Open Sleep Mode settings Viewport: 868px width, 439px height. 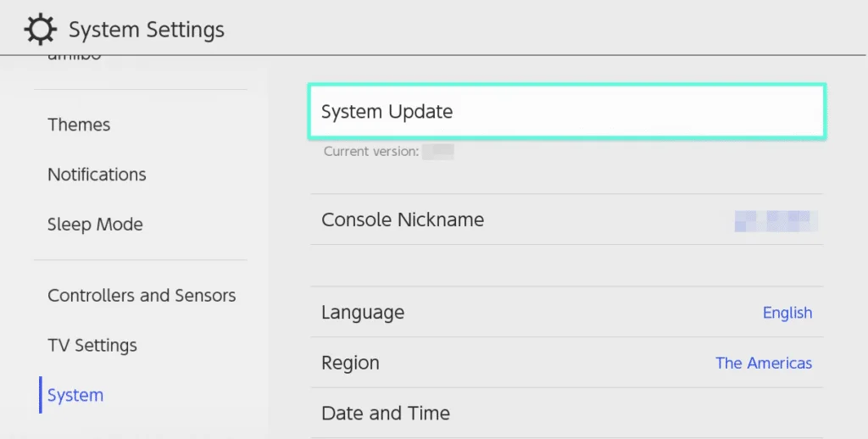[95, 225]
